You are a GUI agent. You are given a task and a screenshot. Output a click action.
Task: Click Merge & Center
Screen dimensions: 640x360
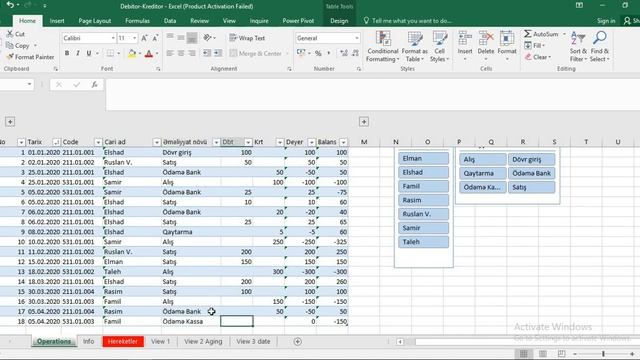256,53
